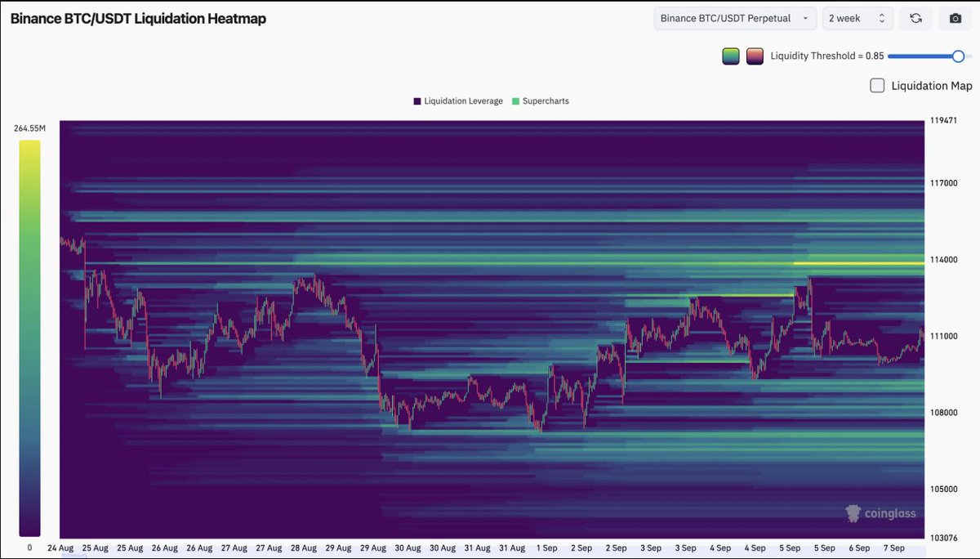The width and height of the screenshot is (980, 559).
Task: Open the 2 week time range selector
Action: (x=857, y=18)
